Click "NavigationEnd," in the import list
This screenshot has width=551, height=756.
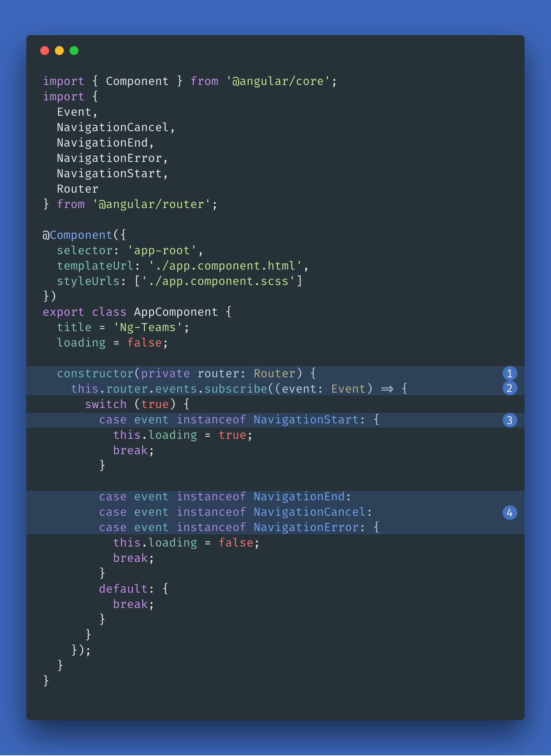[x=106, y=142]
